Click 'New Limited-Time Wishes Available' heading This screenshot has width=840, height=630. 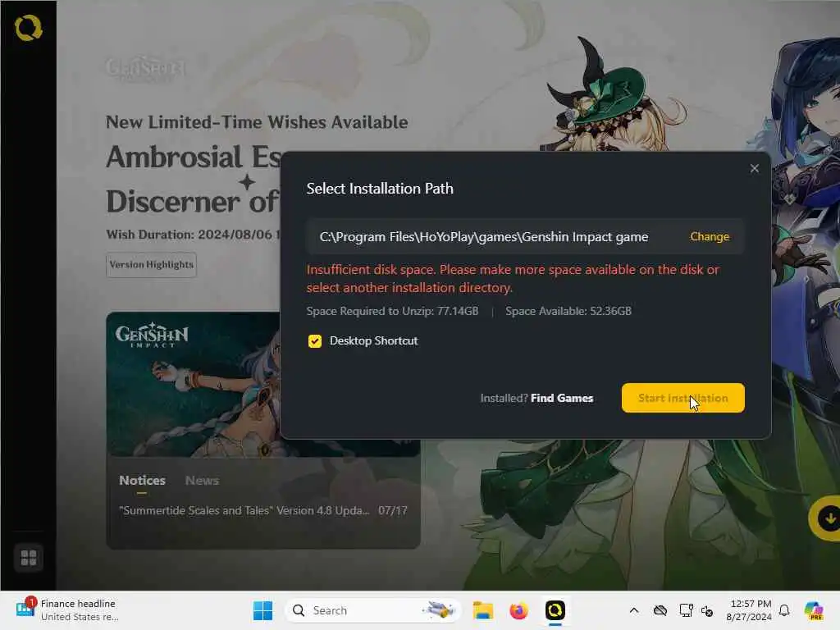tap(257, 122)
